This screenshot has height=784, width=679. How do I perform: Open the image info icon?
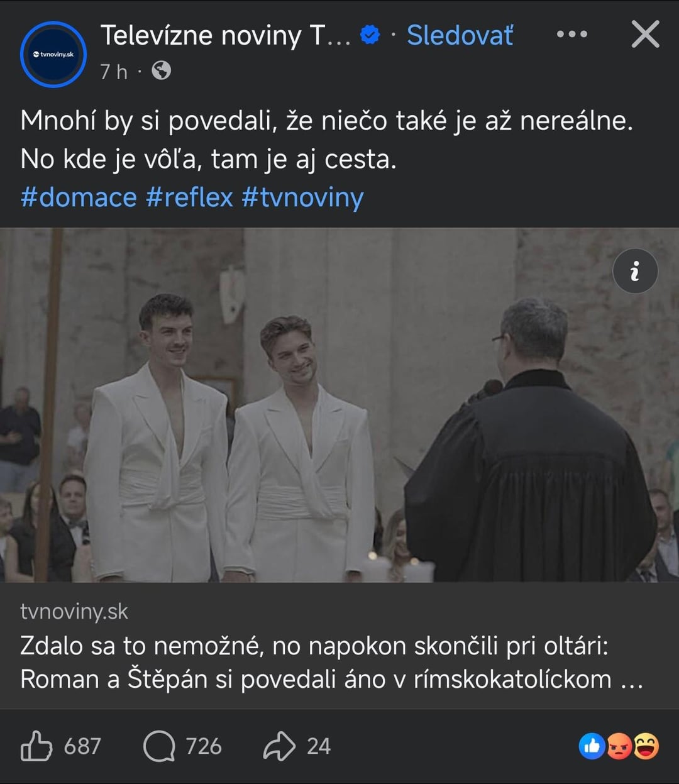click(x=635, y=272)
